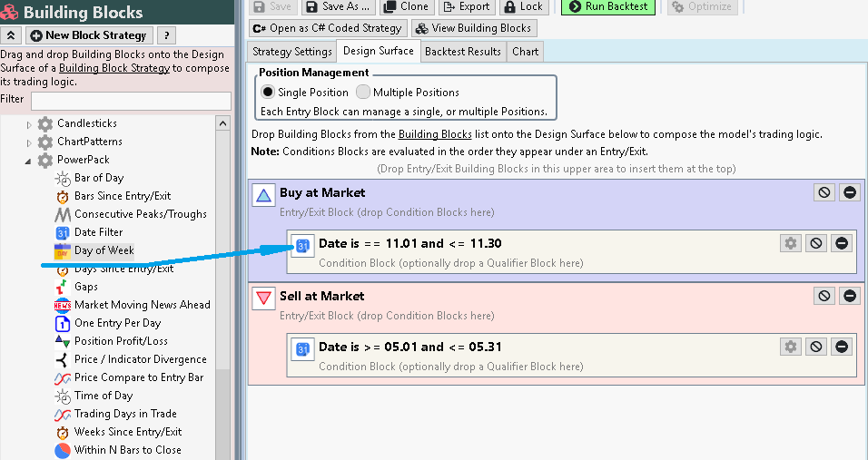This screenshot has height=460, width=868.
Task: Select the Gaps building block
Action: [x=86, y=287]
